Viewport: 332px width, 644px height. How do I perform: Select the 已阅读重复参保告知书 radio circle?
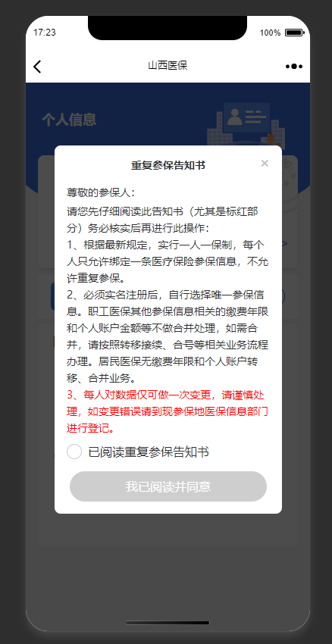pos(74,452)
